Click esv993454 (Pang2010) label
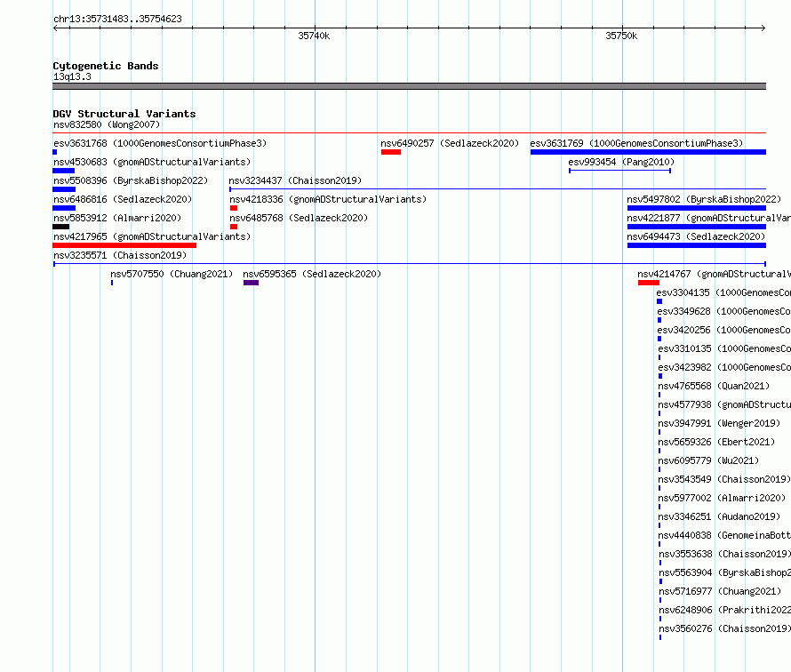This screenshot has height=672, width=791. pos(621,162)
